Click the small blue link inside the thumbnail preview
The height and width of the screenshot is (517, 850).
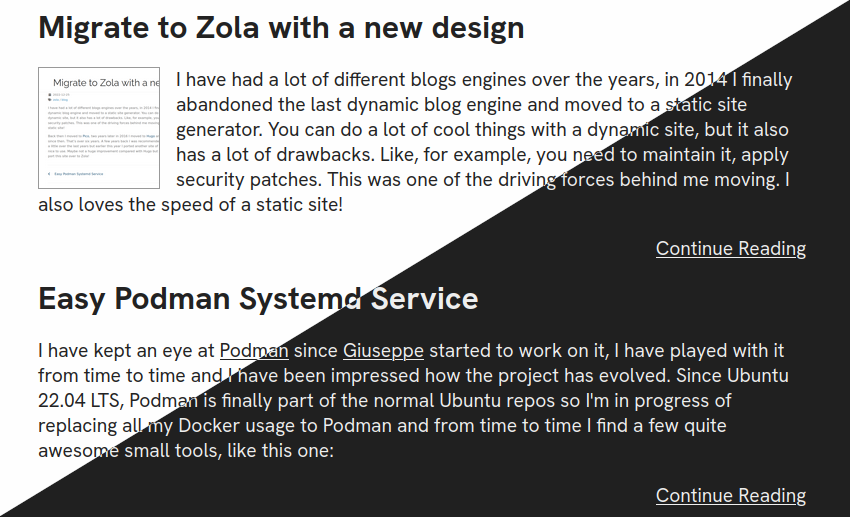(78, 174)
